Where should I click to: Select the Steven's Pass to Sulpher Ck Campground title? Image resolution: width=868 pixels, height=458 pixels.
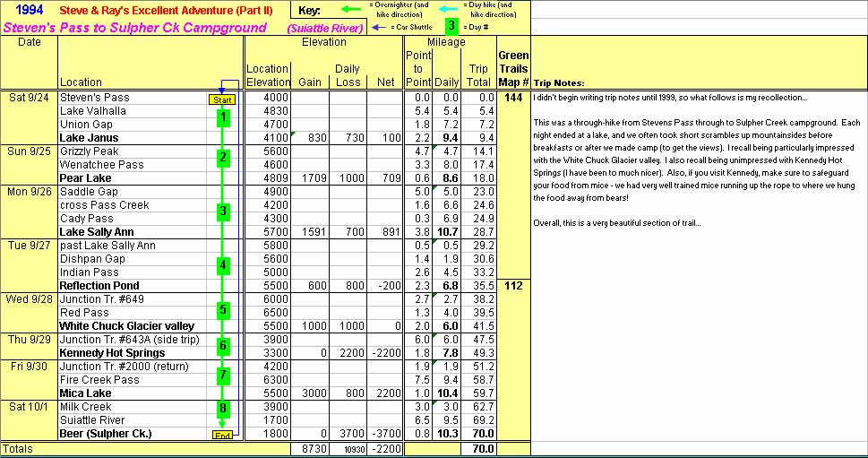click(135, 28)
